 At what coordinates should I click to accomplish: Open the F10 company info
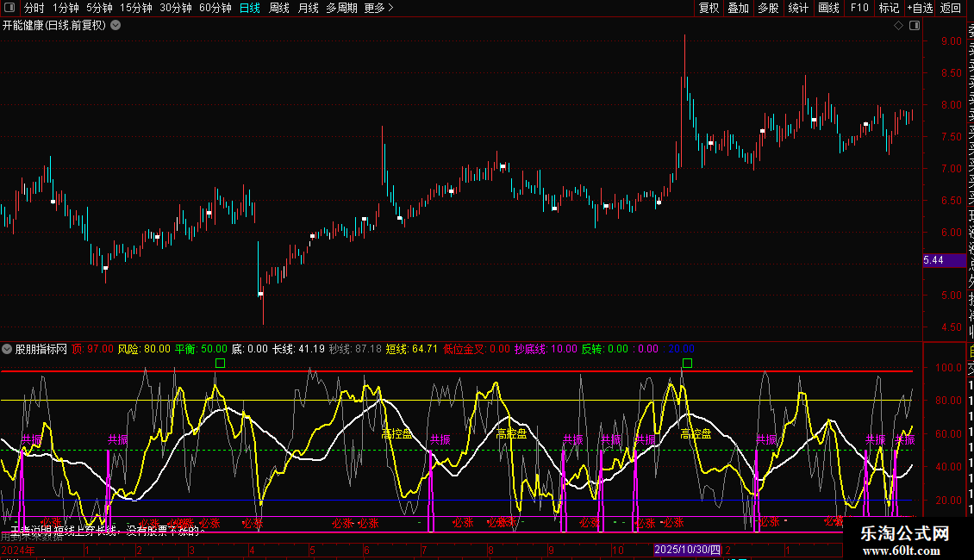pos(859,8)
